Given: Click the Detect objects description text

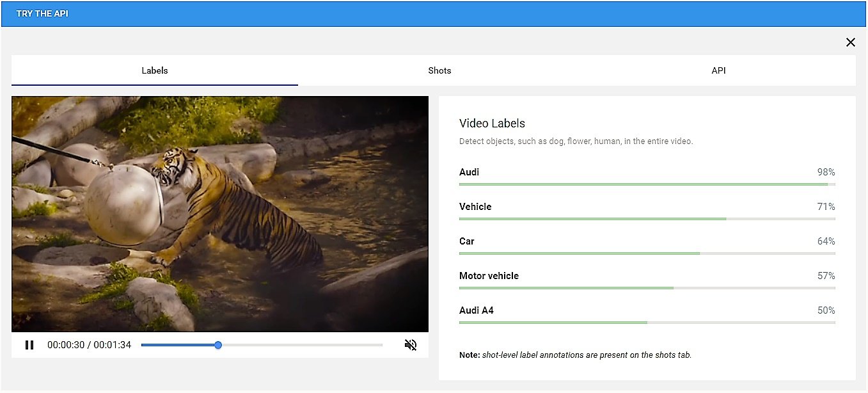Looking at the screenshot, I should [576, 141].
